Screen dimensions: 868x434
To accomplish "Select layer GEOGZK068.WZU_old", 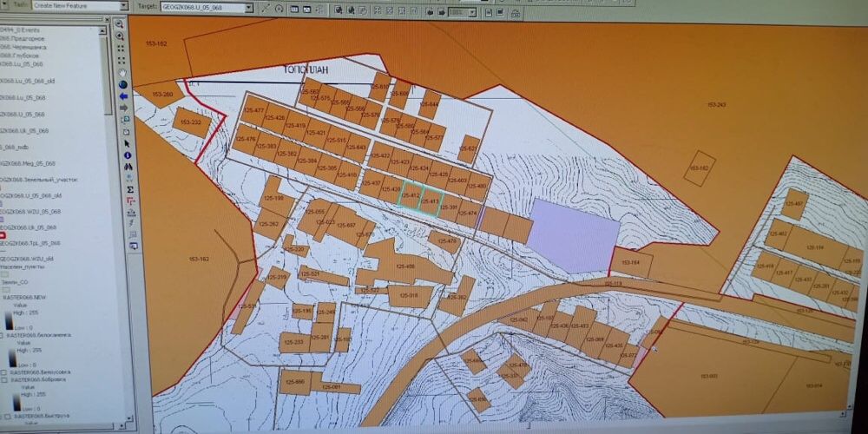I will tap(27, 259).
